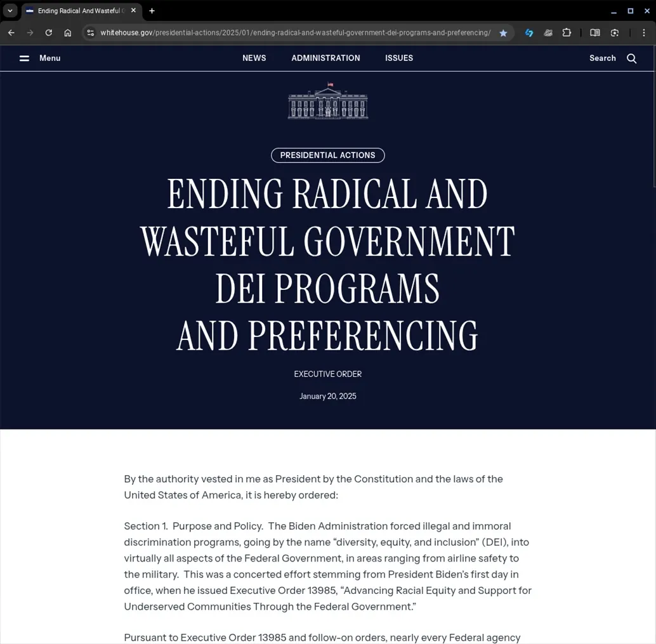The height and width of the screenshot is (644, 656).
Task: View site information icon in address bar
Action: coord(90,32)
